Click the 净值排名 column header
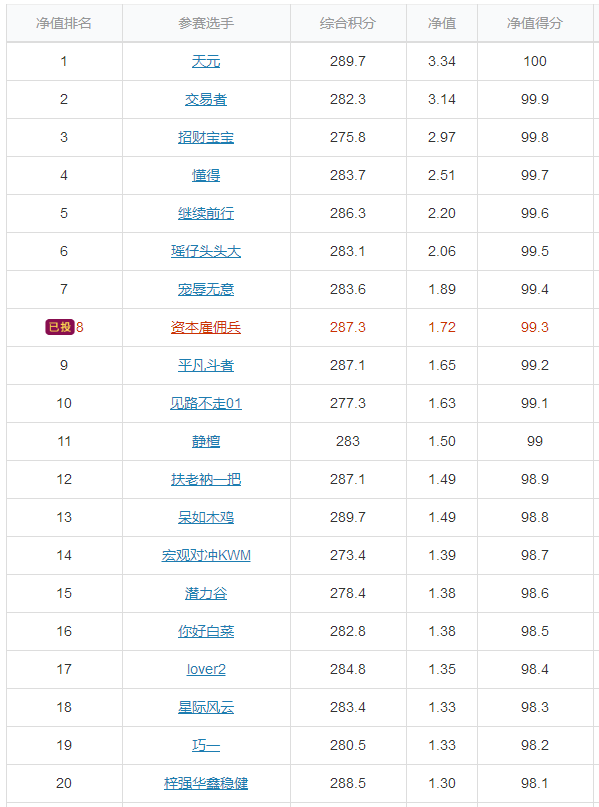The height and width of the screenshot is (807, 599). [64, 23]
